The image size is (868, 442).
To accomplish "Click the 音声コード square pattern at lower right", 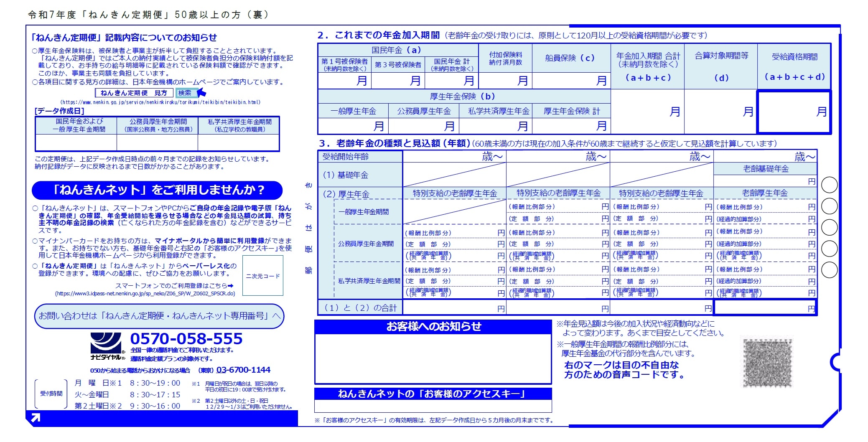I will 767,363.
